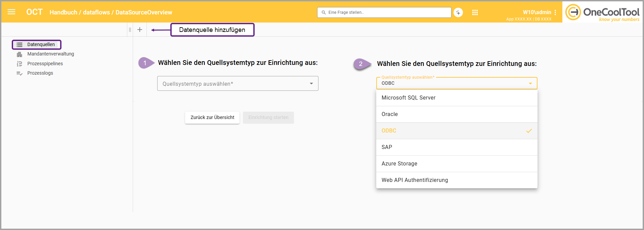
Task: Click Zurück zur Übersicht button
Action: pyautogui.click(x=212, y=117)
